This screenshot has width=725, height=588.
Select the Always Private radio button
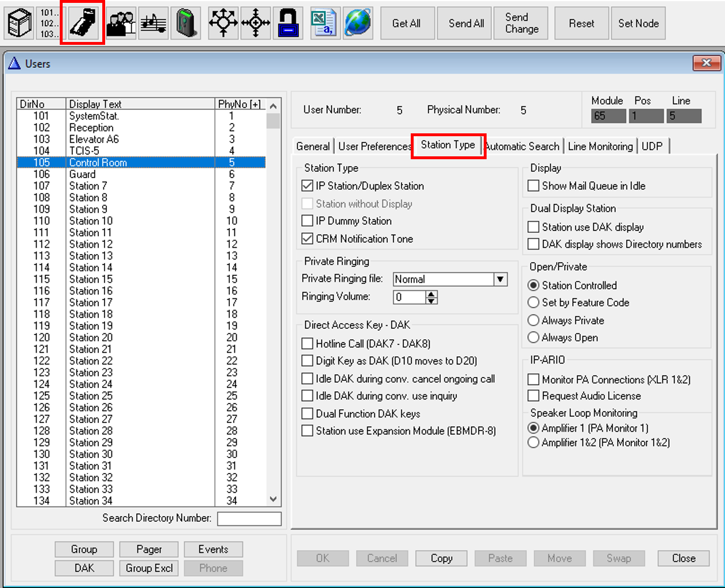[534, 320]
